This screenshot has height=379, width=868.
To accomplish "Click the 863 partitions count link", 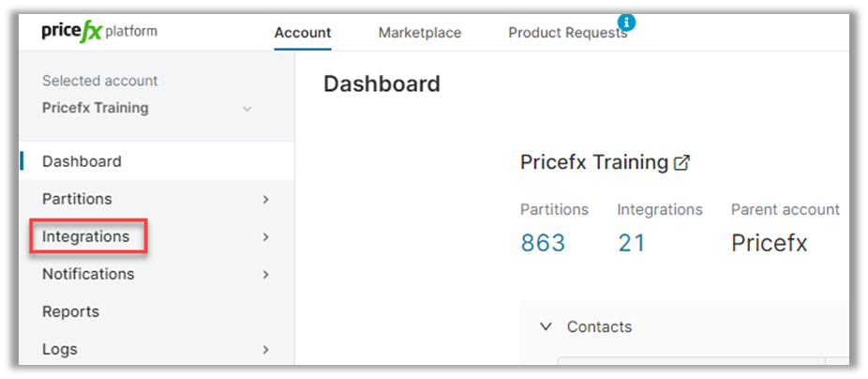I will coord(543,244).
